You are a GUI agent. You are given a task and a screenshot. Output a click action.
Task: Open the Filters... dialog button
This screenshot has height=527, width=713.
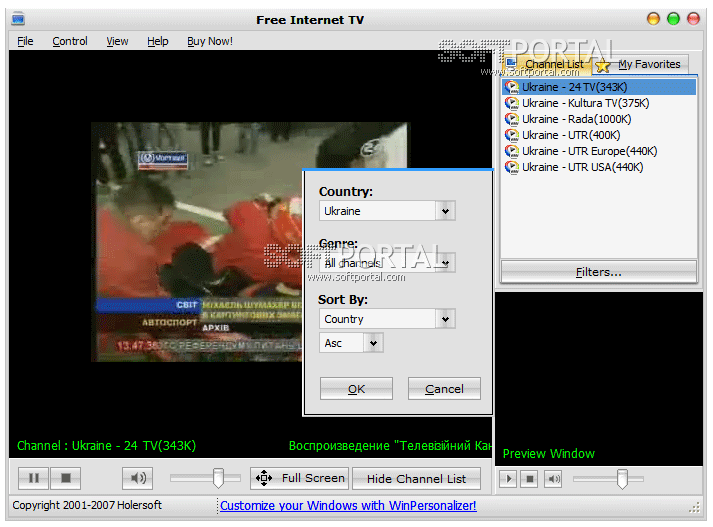598,272
